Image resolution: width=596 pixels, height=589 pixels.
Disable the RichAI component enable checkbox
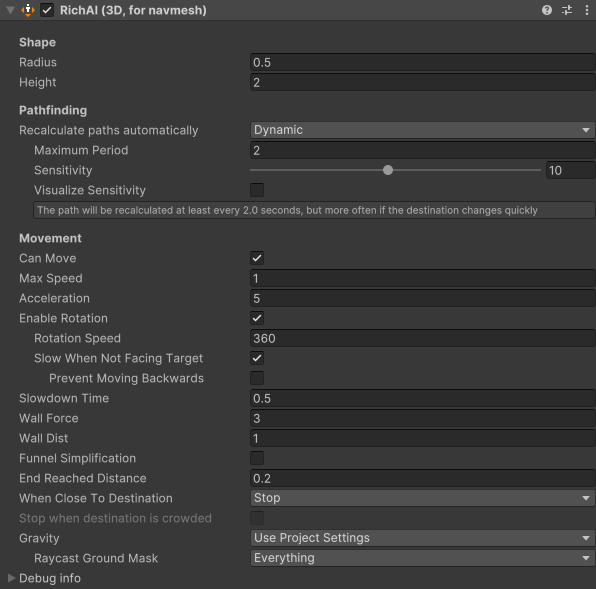[47, 10]
